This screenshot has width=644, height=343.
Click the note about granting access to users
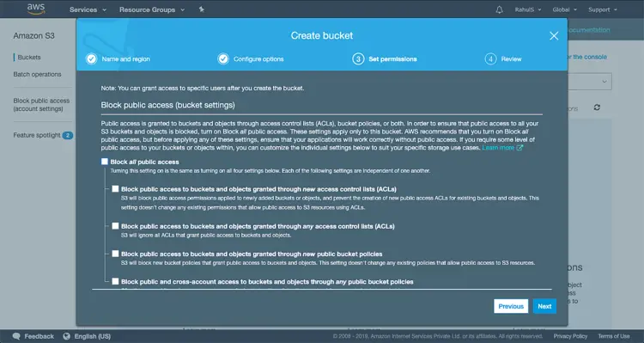pos(203,88)
